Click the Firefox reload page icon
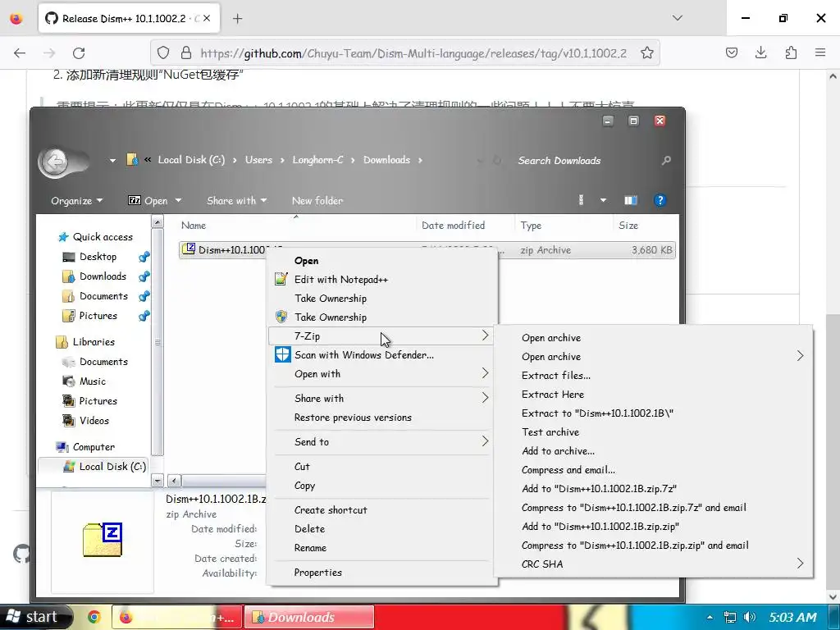Image resolution: width=840 pixels, height=630 pixels. point(79,53)
